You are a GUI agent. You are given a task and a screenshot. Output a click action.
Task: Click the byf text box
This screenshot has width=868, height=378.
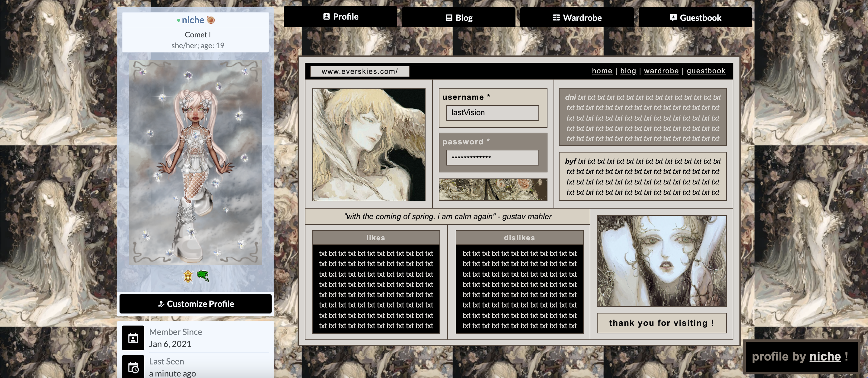tap(643, 176)
